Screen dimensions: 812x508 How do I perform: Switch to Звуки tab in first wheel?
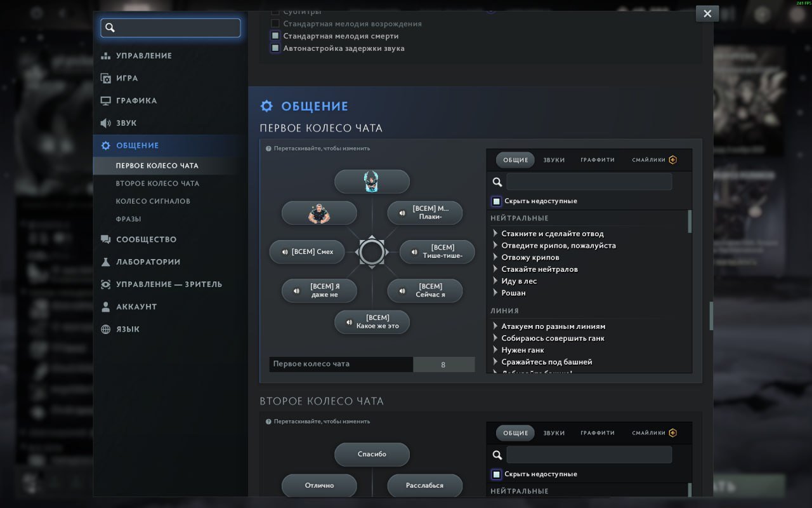pyautogui.click(x=554, y=160)
